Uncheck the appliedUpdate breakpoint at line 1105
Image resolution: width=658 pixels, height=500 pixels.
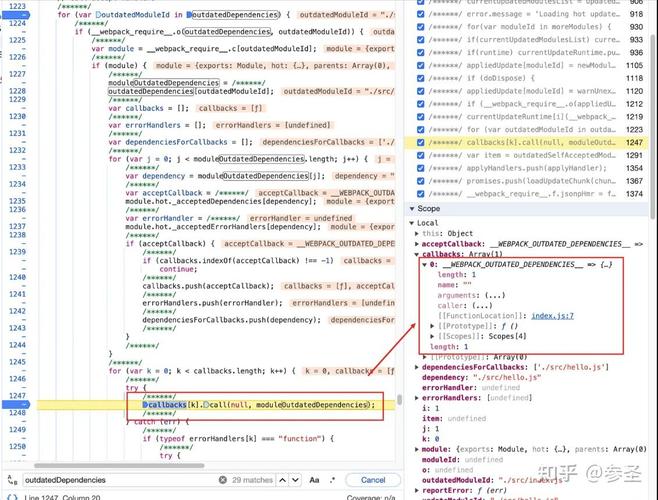pos(420,65)
